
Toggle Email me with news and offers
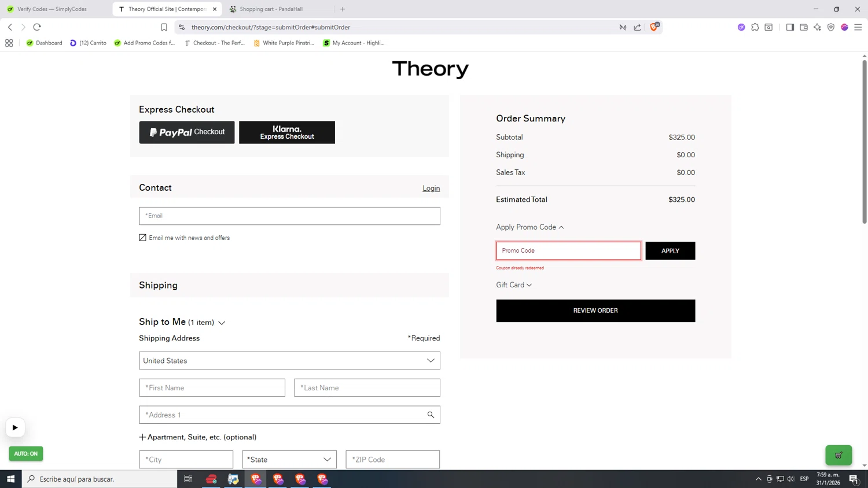tap(142, 238)
